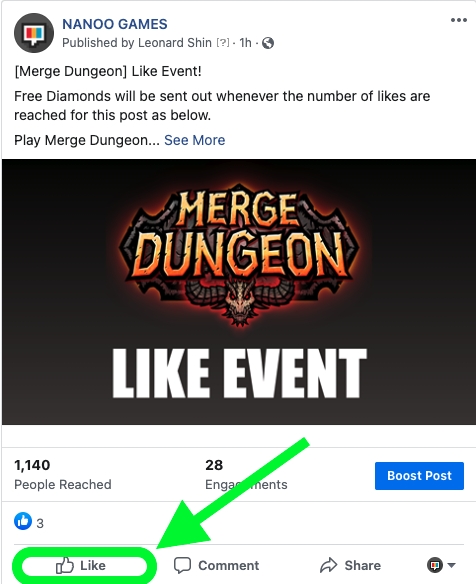Open the three-dot post options menu

pyautogui.click(x=458, y=20)
